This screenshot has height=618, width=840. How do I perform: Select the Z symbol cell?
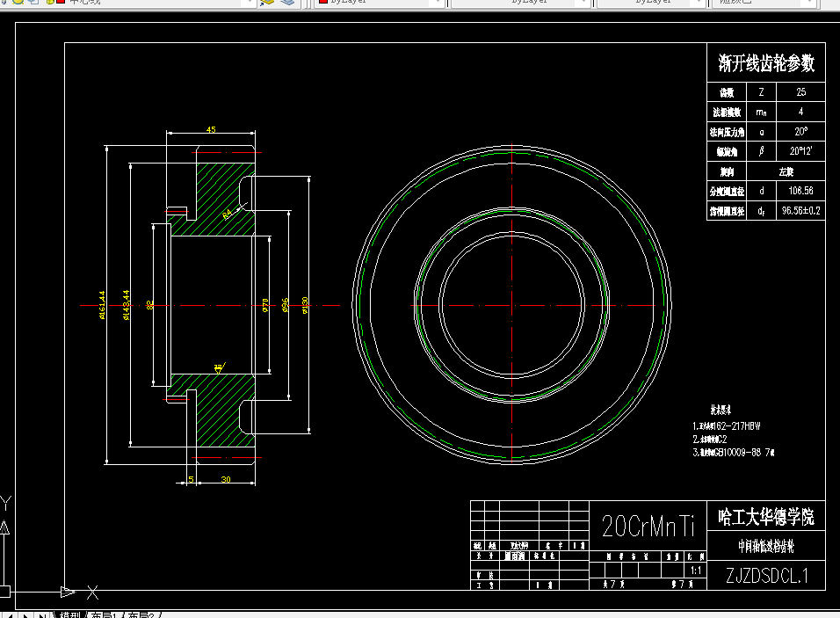[761, 92]
